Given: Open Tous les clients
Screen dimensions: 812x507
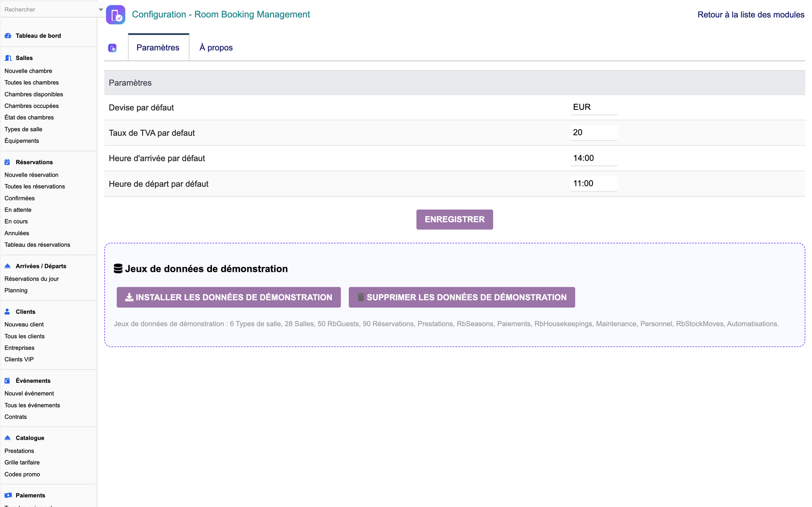Looking at the screenshot, I should point(25,336).
